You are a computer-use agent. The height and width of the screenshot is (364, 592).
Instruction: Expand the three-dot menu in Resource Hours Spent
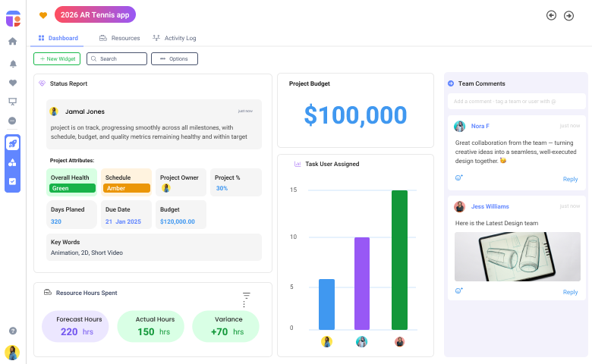(244, 304)
